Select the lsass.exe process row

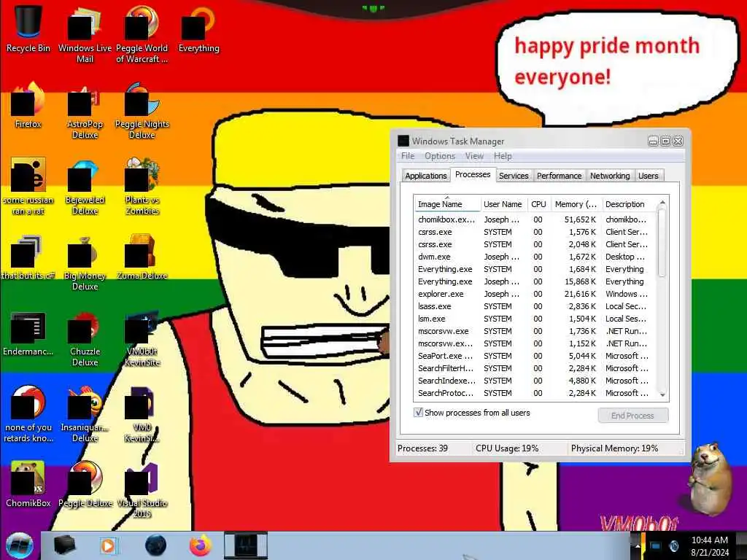(x=535, y=306)
